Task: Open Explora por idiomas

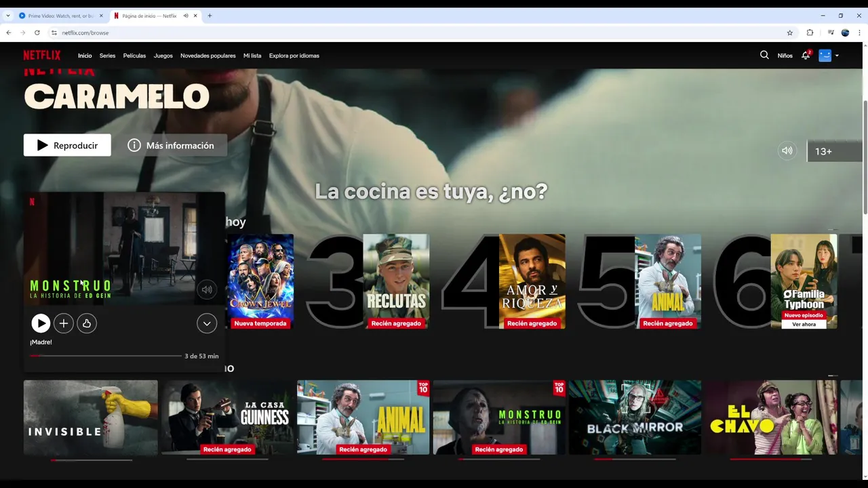Action: (294, 56)
